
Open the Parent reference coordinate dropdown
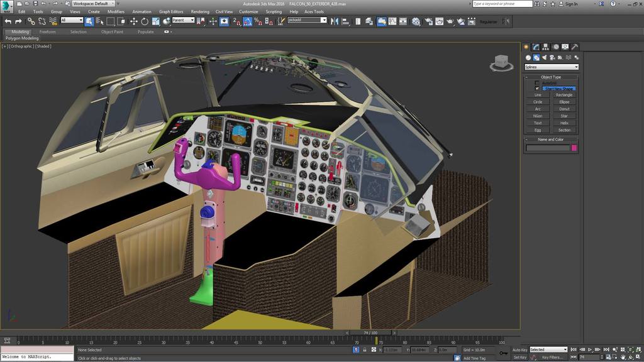tap(183, 20)
